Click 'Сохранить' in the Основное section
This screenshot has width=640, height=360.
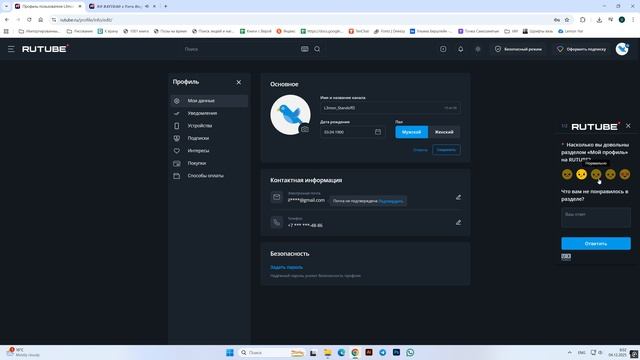[446, 150]
